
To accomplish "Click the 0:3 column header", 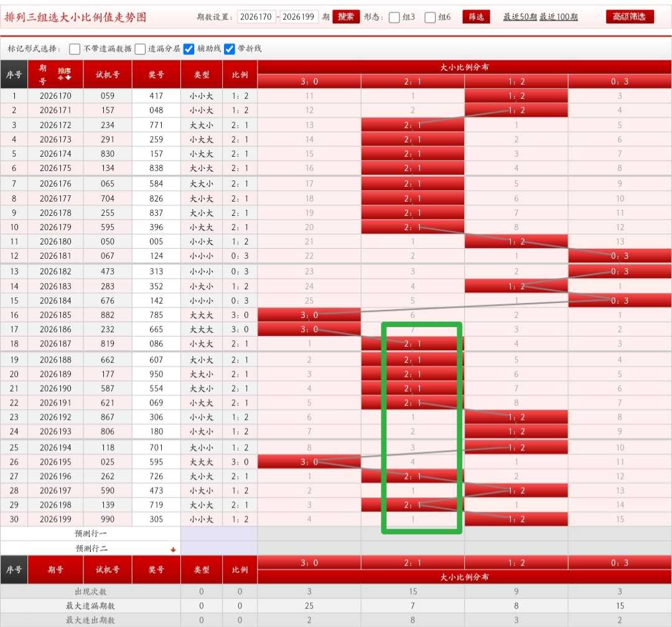I will (x=620, y=81).
